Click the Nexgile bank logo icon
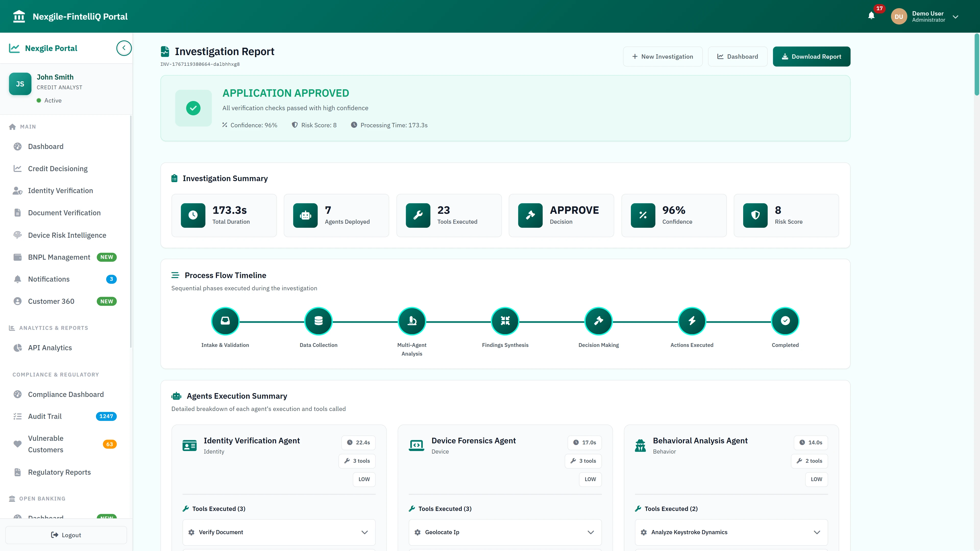The width and height of the screenshot is (980, 551). (x=19, y=16)
